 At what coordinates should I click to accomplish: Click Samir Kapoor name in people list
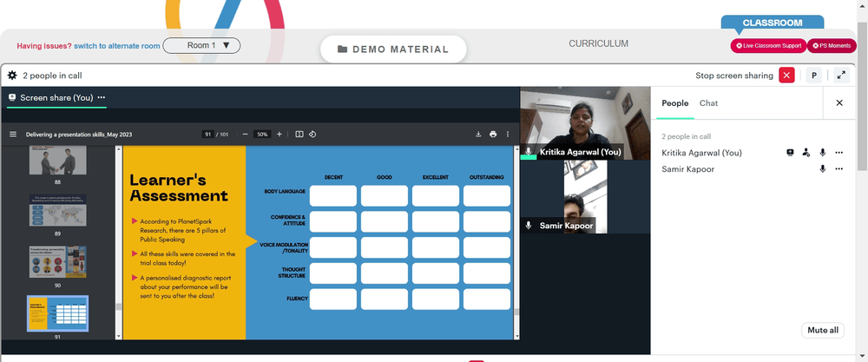tap(687, 168)
